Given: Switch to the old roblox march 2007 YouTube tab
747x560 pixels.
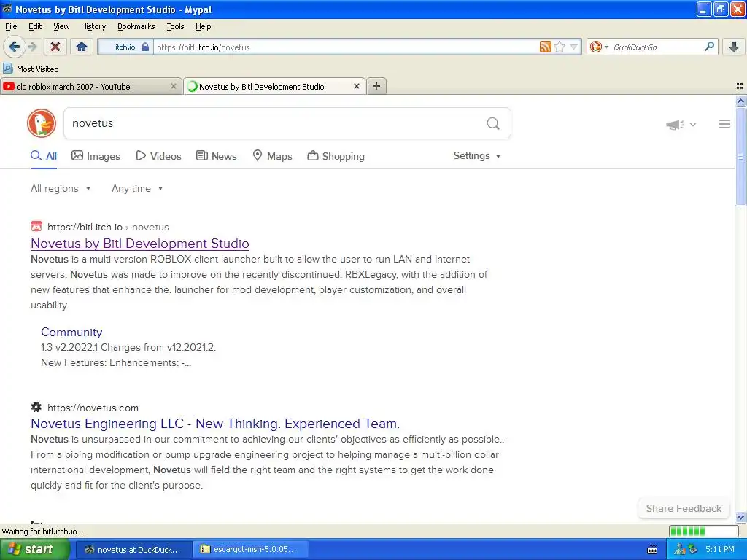Looking at the screenshot, I should (x=73, y=87).
